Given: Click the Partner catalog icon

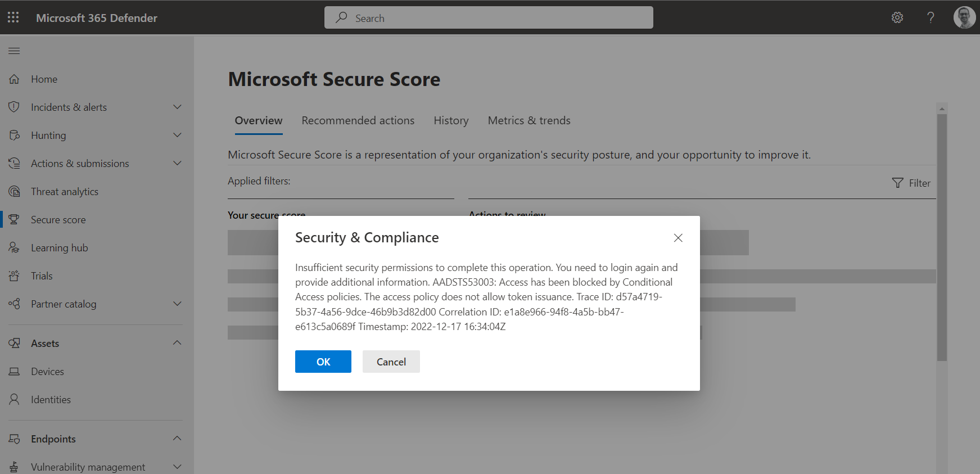Looking at the screenshot, I should pos(14,304).
